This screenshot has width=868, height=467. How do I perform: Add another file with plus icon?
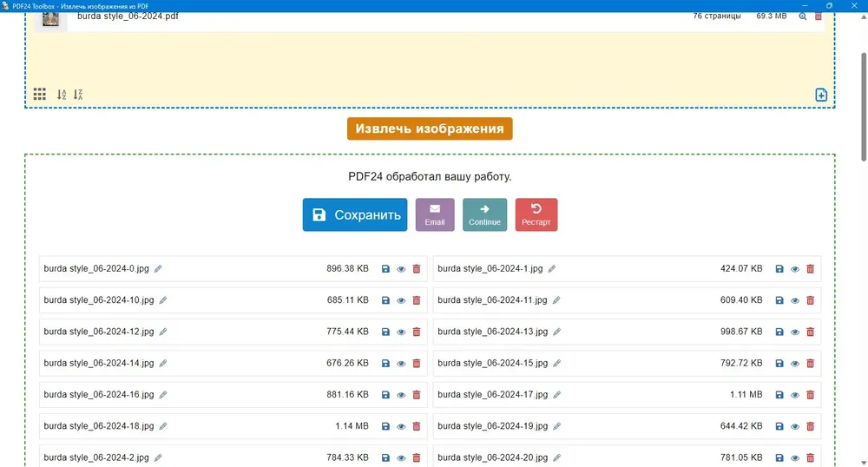tap(821, 95)
